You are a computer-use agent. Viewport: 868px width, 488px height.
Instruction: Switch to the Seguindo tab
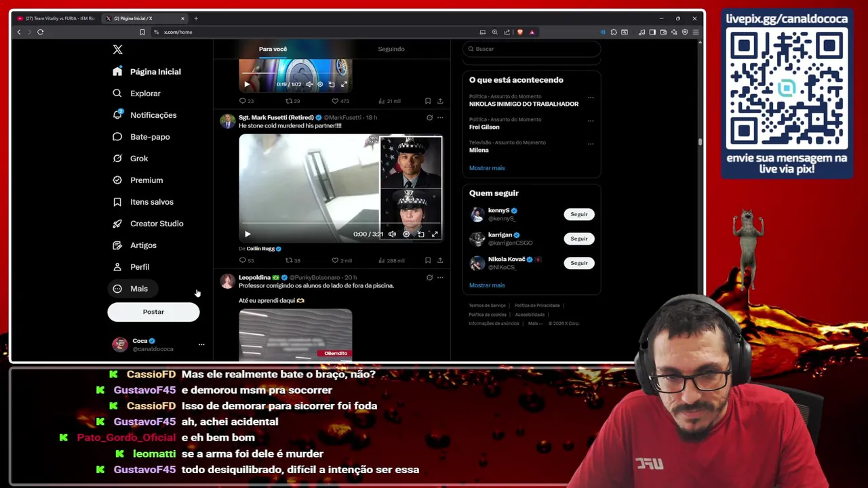click(391, 49)
